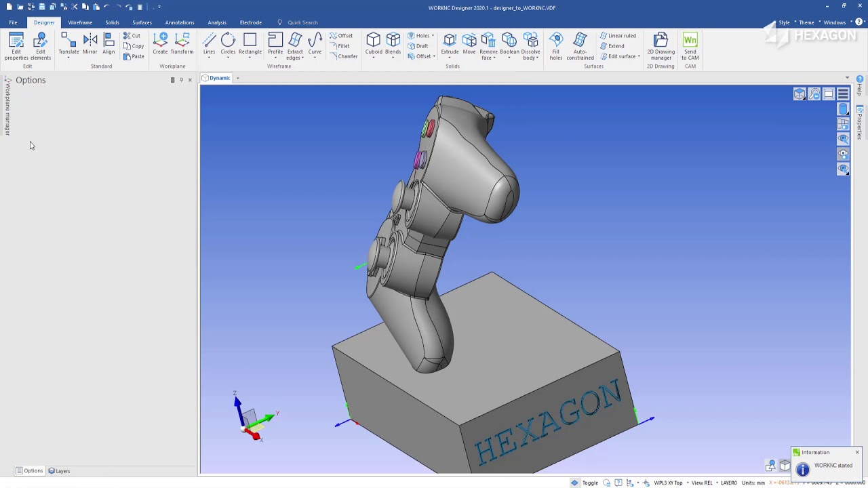Switch to the Solids ribbon tab
Viewport: 868px width, 488px height.
[x=112, y=22]
